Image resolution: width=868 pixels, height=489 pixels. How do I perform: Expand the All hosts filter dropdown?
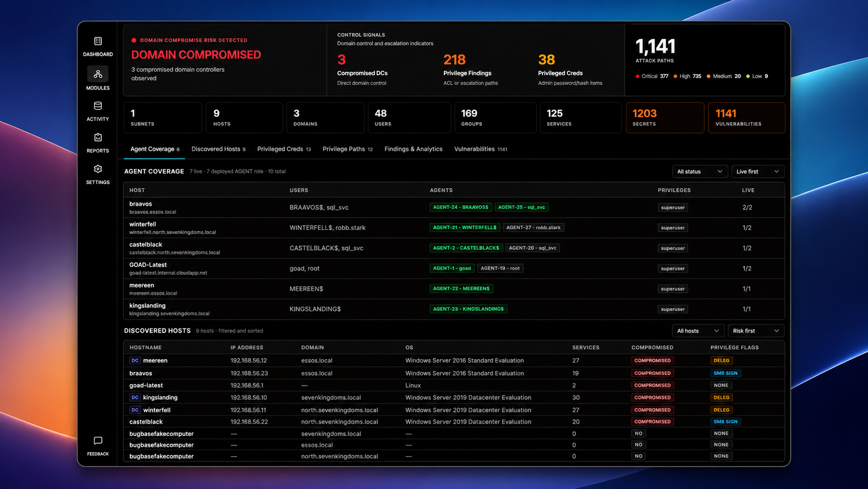point(697,331)
